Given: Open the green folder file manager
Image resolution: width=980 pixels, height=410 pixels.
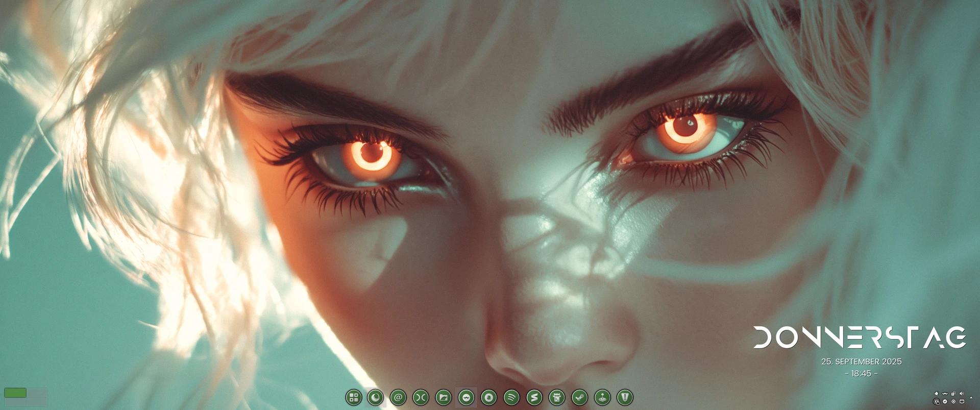Looking at the screenshot, I should [444, 397].
